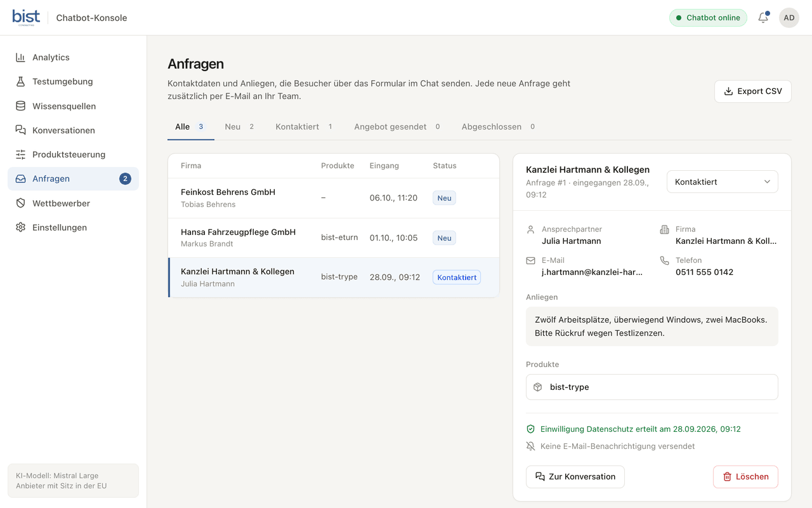The image size is (812, 508).
Task: Select the Kanzlei Hartmann & Kollegen row
Action: pos(334,277)
